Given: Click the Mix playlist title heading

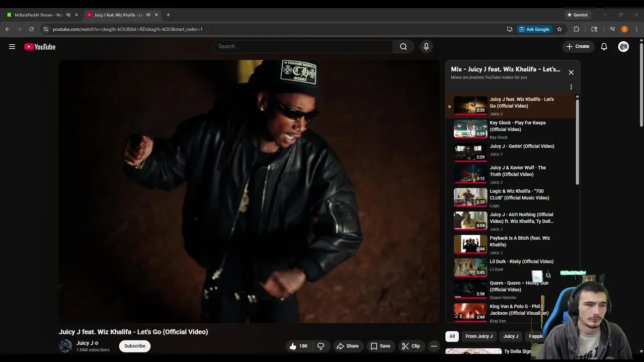Looking at the screenshot, I should click(x=505, y=69).
